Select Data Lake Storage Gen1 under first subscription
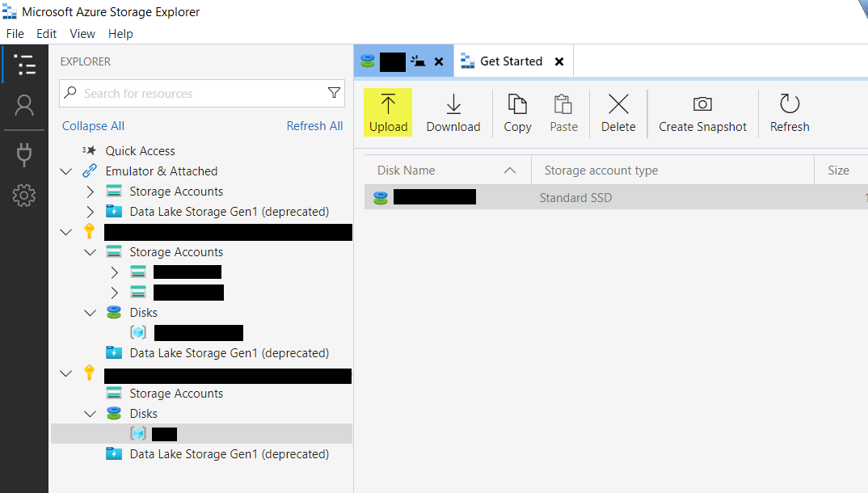Viewport: 868px width, 493px height. pos(230,353)
